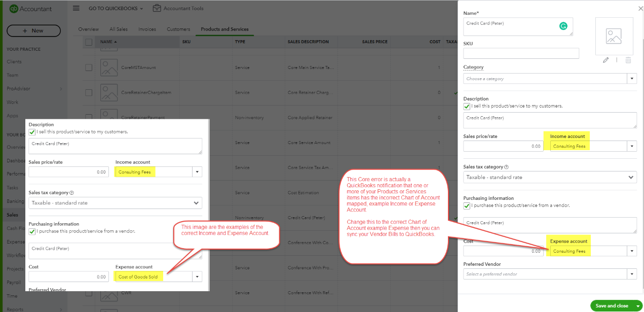Screen dimensions: 644x312
Task: Click the TYPE column header
Action: [240, 42]
